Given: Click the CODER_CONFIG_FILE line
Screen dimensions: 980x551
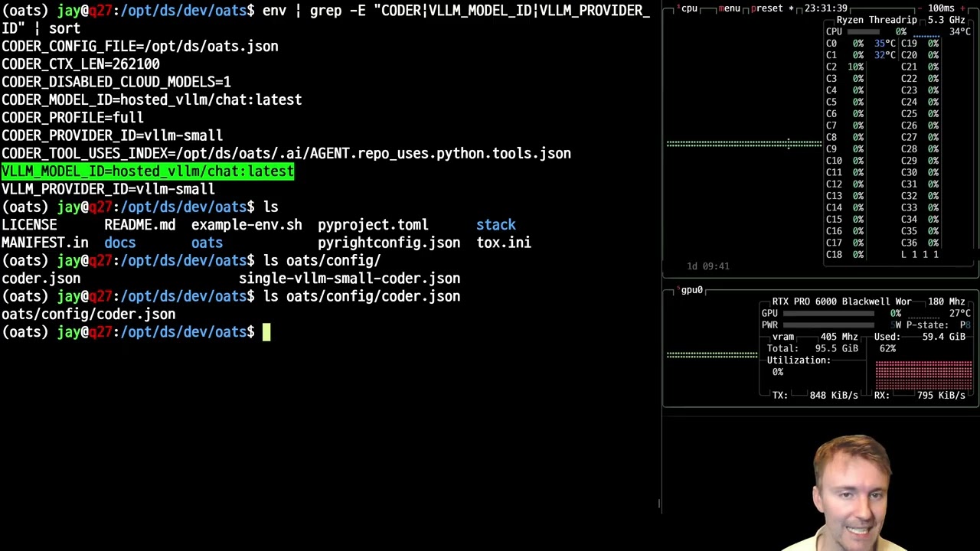Looking at the screenshot, I should click(x=140, y=47).
